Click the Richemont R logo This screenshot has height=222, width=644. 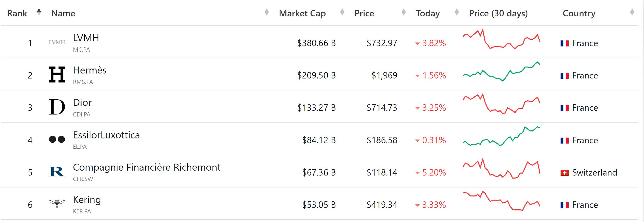pos(57,172)
